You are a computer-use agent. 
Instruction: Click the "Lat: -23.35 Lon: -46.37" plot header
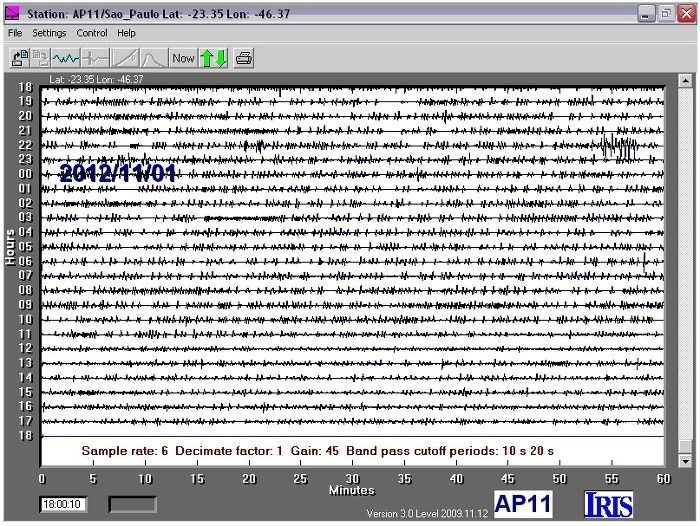coord(96,79)
